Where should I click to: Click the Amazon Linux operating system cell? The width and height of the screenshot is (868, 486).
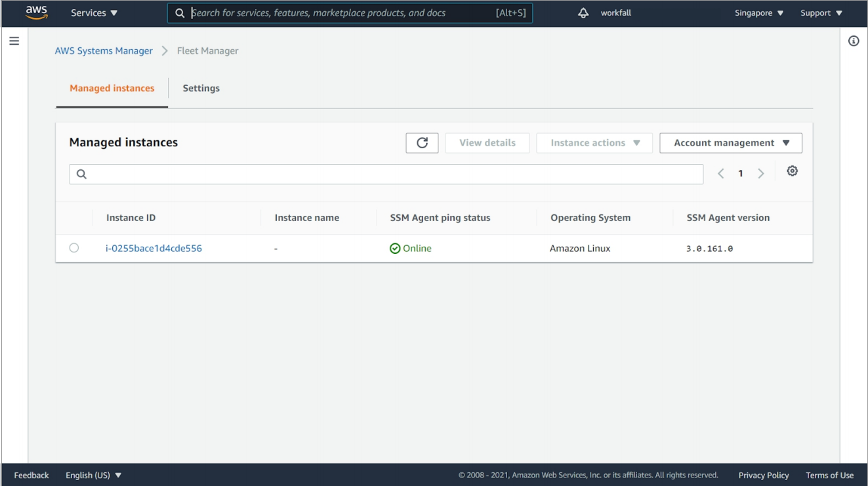[x=580, y=249]
